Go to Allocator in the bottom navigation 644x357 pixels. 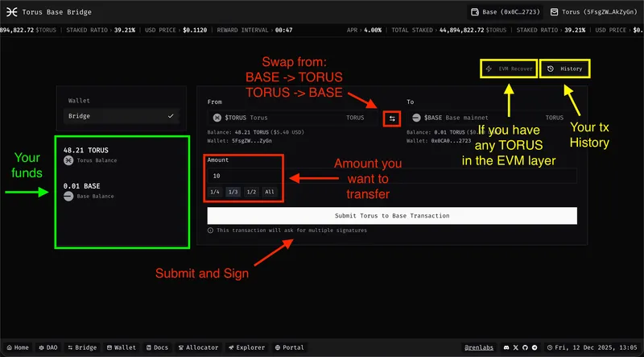[x=197, y=347]
